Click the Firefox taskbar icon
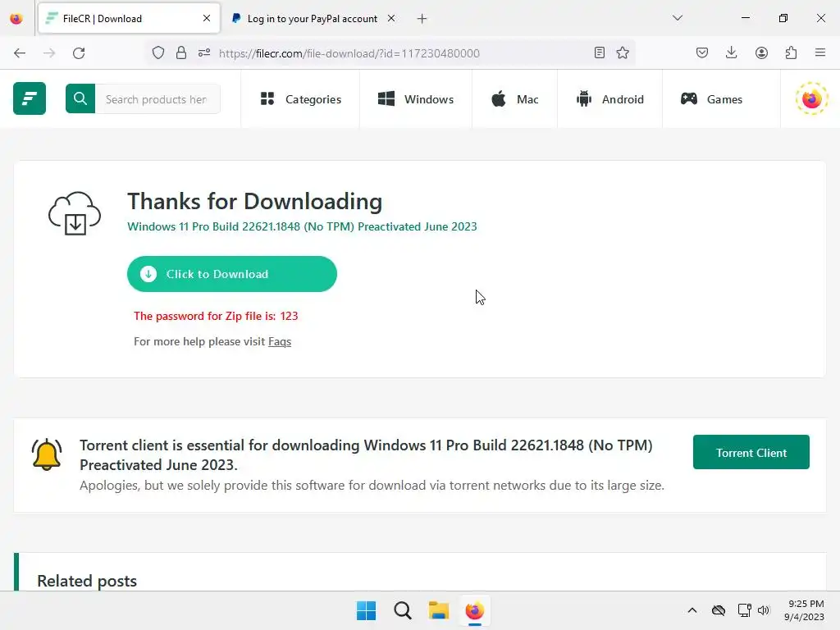Screen dimensions: 840x630 [475, 610]
